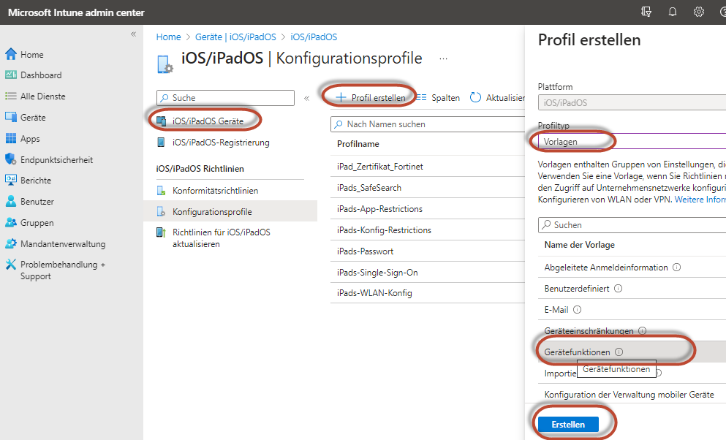Click the Aktualisieren refresh icon
This screenshot has width=726, height=440.
click(475, 98)
